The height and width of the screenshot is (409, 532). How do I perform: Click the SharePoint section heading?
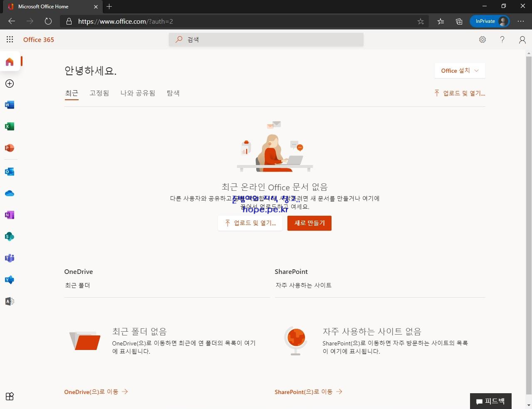pyautogui.click(x=291, y=271)
